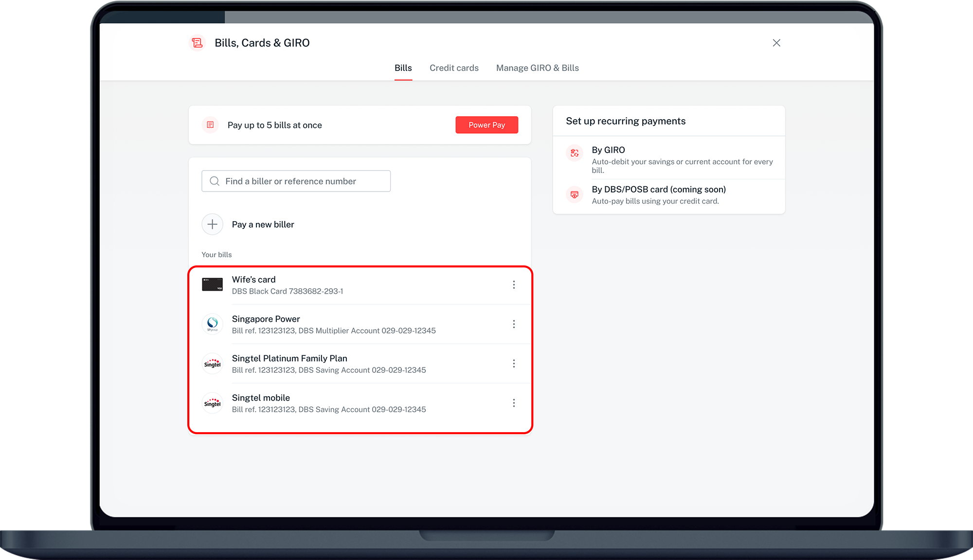Viewport: 973px width, 560px height.
Task: Click the Singapore Power logo icon
Action: tap(213, 324)
